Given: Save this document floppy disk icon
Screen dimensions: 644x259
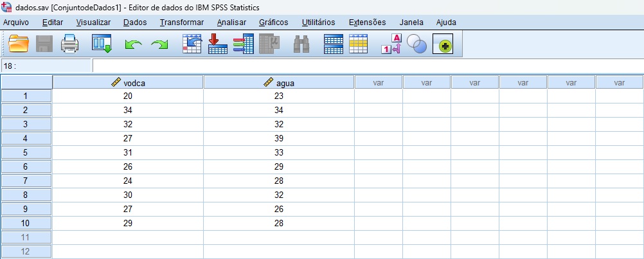Looking at the screenshot, I should click(44, 44).
